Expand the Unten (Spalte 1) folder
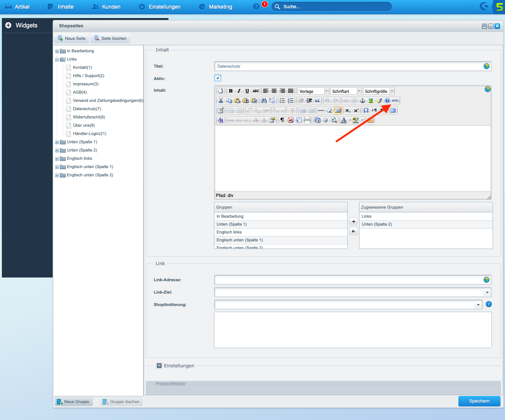 [56, 142]
